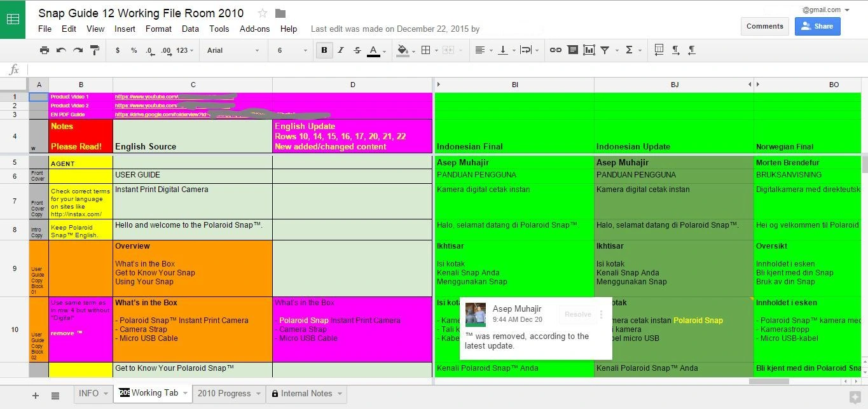Open the Format menu
The image size is (868, 409).
158,29
